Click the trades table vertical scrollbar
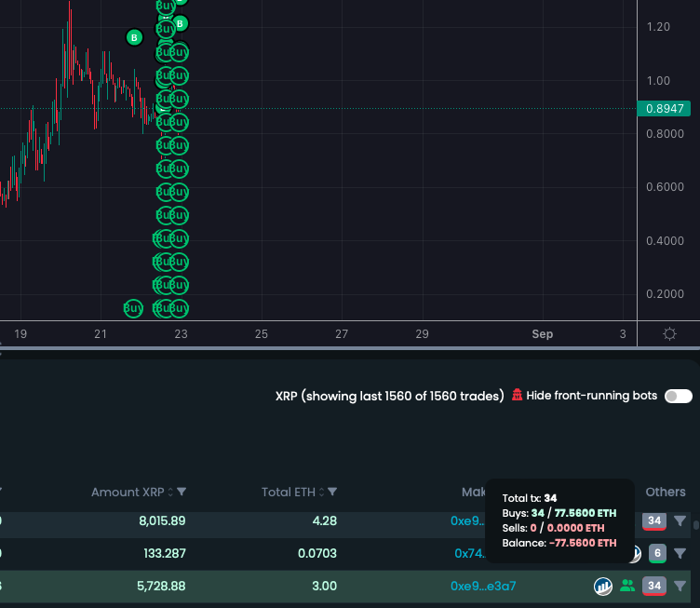Image resolution: width=700 pixels, height=608 pixels. [696, 525]
